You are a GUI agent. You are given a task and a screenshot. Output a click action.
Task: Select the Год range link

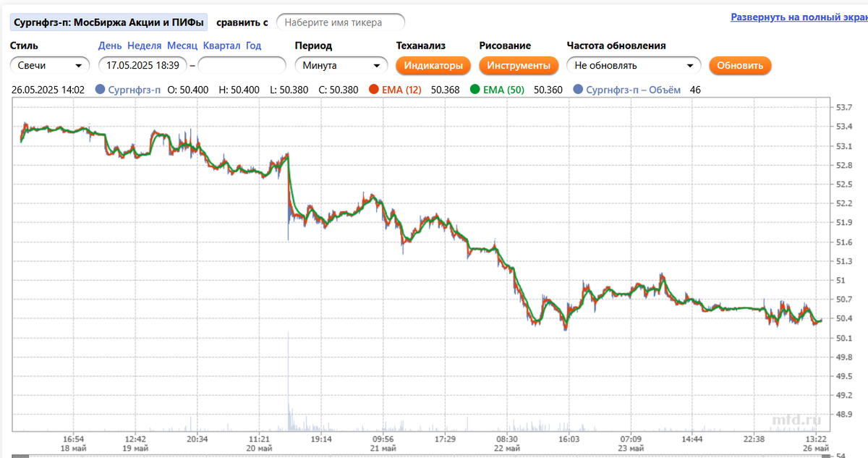click(253, 46)
